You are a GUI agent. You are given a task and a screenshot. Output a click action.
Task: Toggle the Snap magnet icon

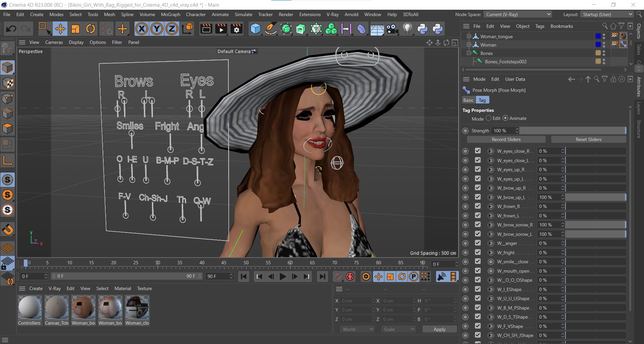tap(7, 229)
